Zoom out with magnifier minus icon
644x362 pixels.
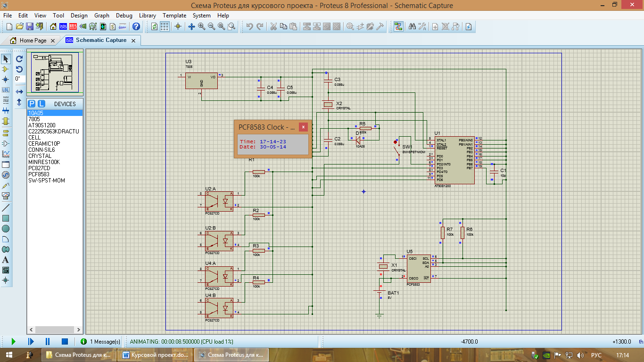point(212,26)
